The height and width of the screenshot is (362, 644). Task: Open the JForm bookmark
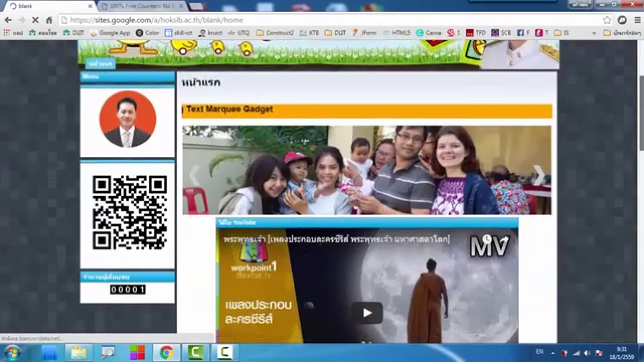(x=364, y=33)
